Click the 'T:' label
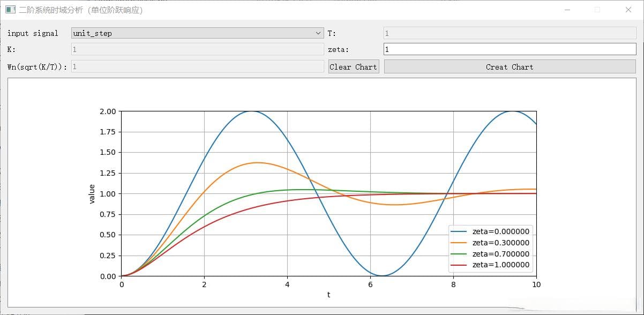 (332, 33)
